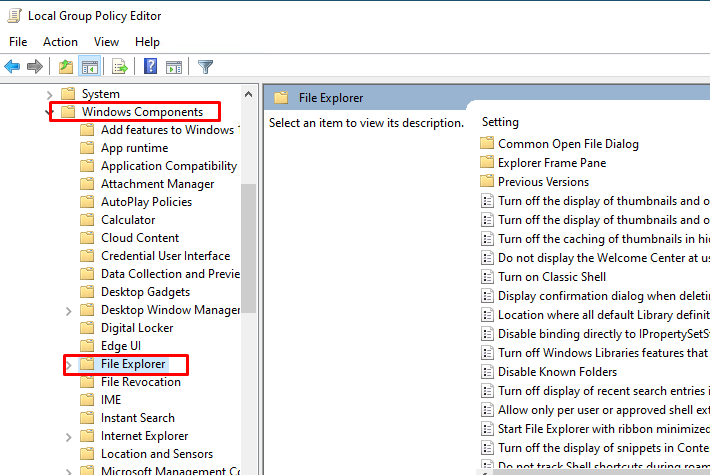The width and height of the screenshot is (710, 475).
Task: Toggle Show/Hide Console Tree icon
Action: [x=90, y=67]
